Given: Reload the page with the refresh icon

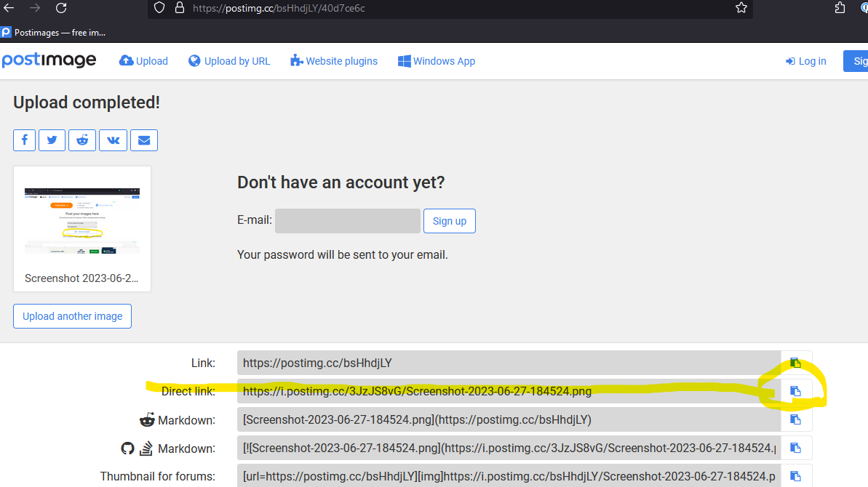Looking at the screenshot, I should pos(61,8).
